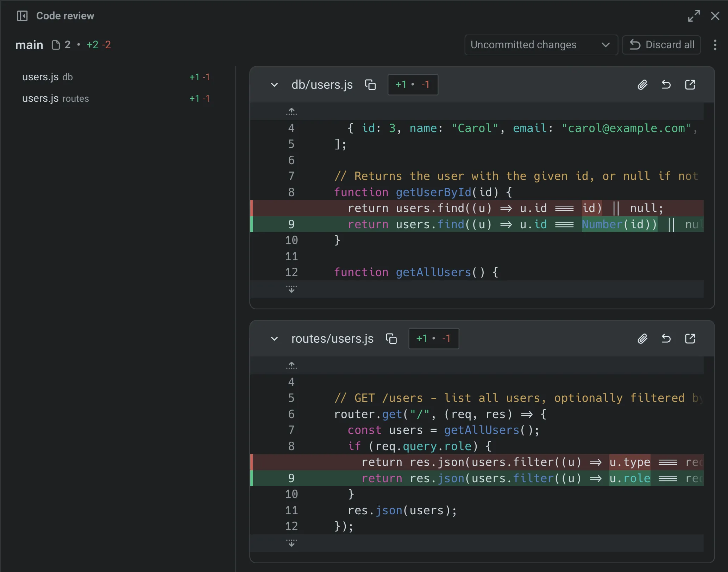The width and height of the screenshot is (728, 572).
Task: Close the Code review panel
Action: coord(715,16)
